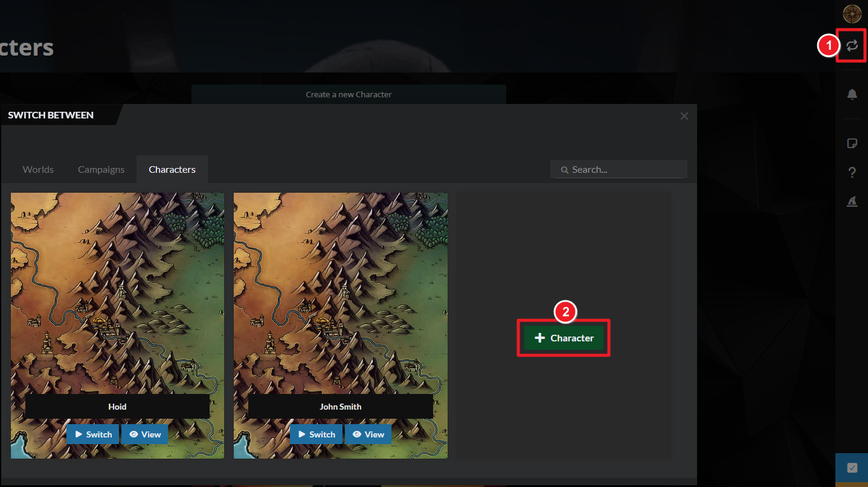Click the checklist icon at bottom right
868x487 pixels.
[852, 468]
